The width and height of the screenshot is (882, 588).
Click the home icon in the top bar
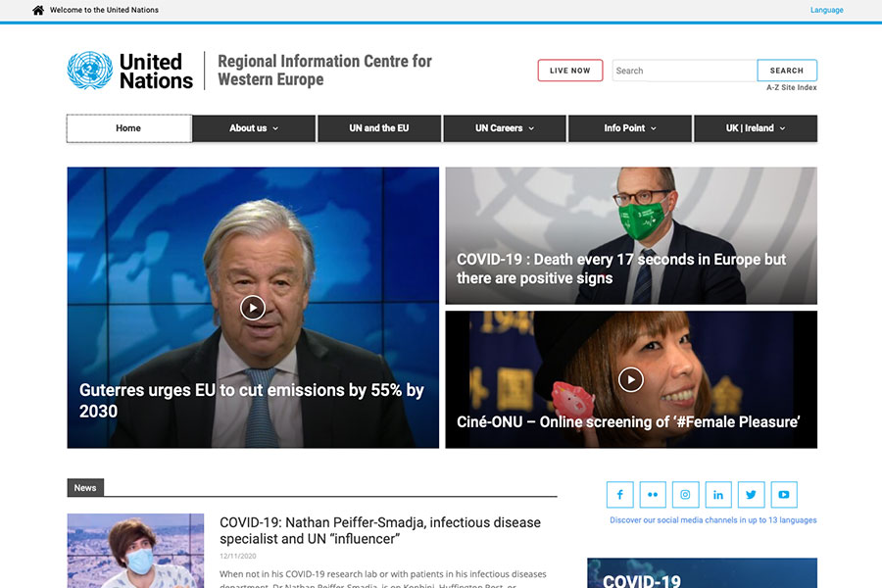click(x=38, y=10)
